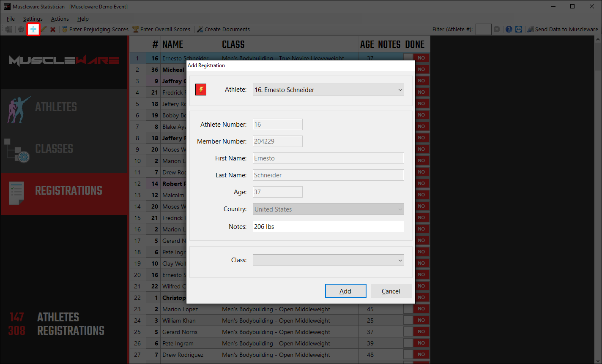Toggle DONE status for Pete Ingram row 26
The image size is (602, 364).
[408, 343]
